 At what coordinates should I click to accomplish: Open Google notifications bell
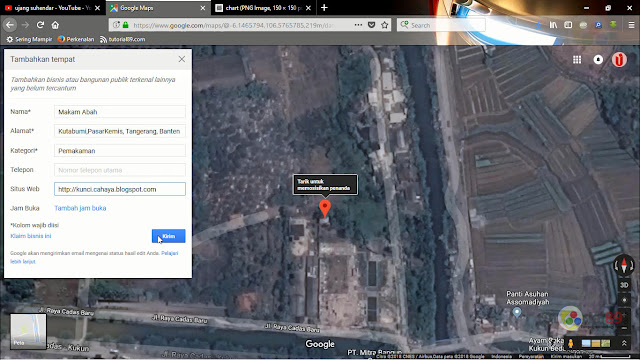point(598,60)
